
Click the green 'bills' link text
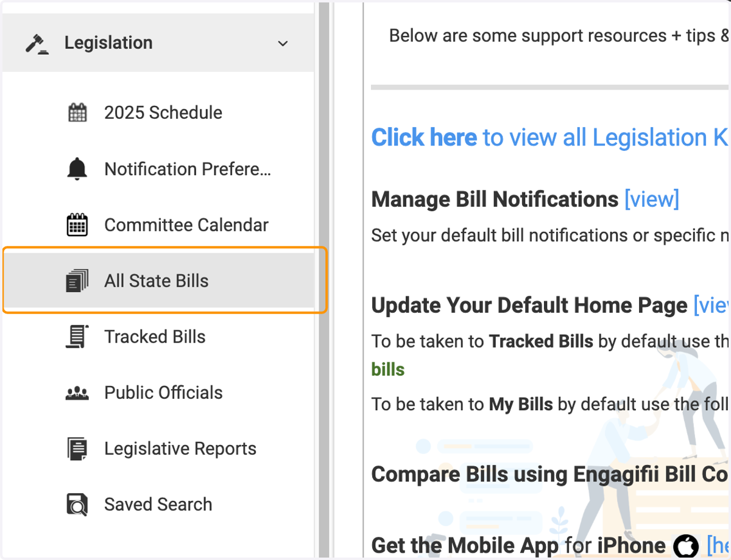388,369
